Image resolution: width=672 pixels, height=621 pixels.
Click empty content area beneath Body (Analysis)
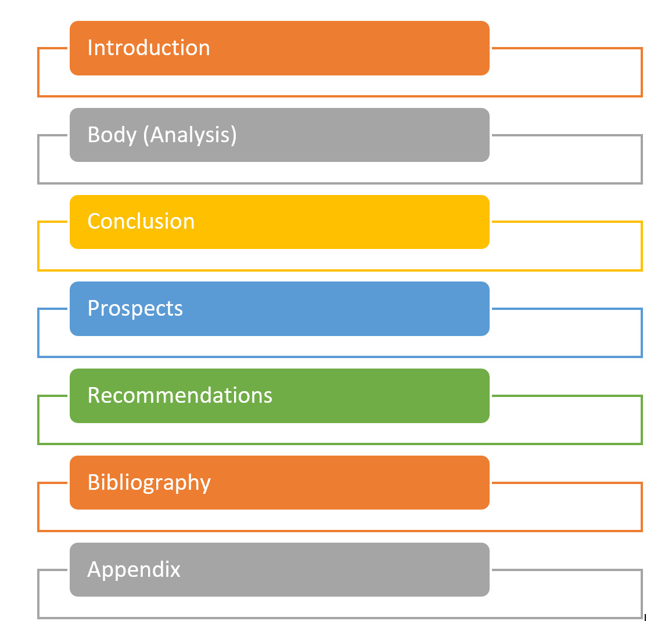(x=340, y=172)
